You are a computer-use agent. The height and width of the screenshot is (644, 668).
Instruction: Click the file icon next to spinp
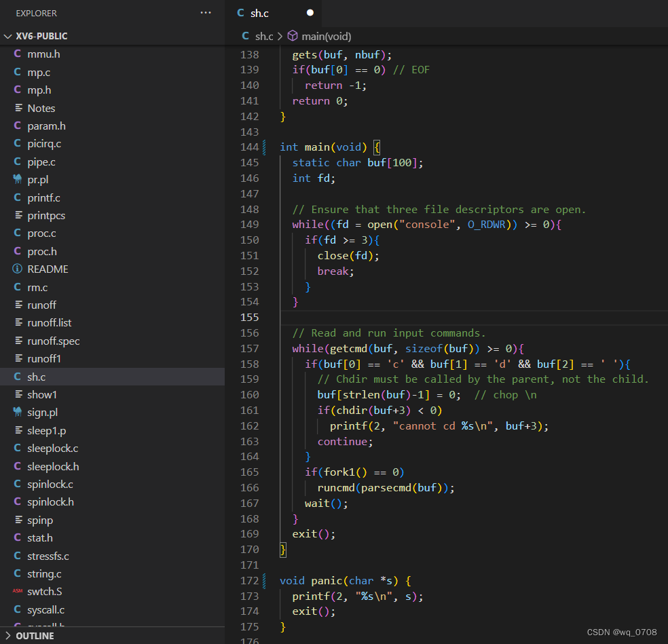[18, 520]
